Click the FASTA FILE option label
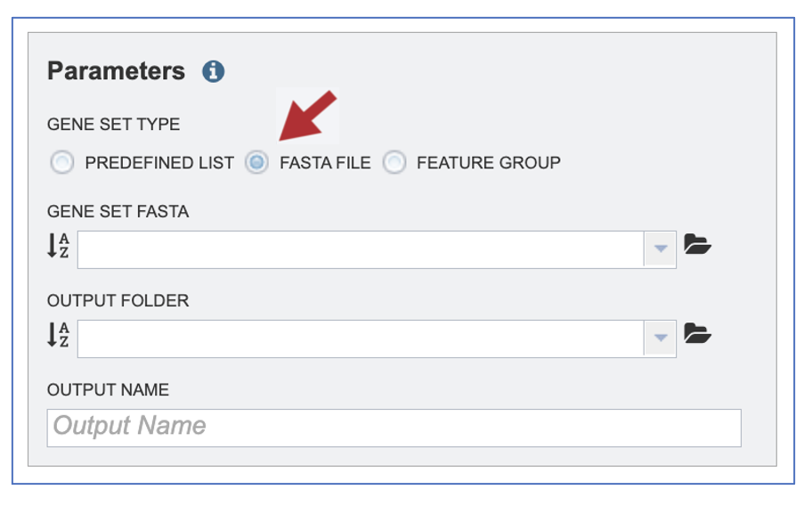The image size is (812, 506). tap(325, 163)
